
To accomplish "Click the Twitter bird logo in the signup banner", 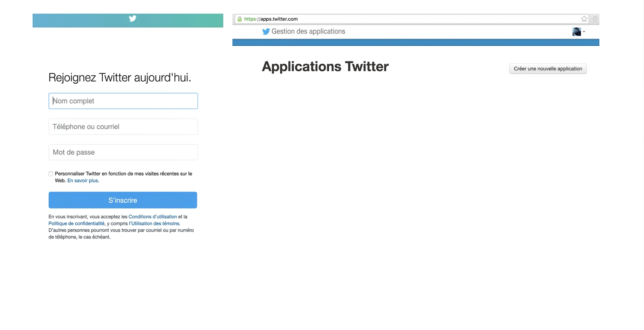I will (x=133, y=18).
